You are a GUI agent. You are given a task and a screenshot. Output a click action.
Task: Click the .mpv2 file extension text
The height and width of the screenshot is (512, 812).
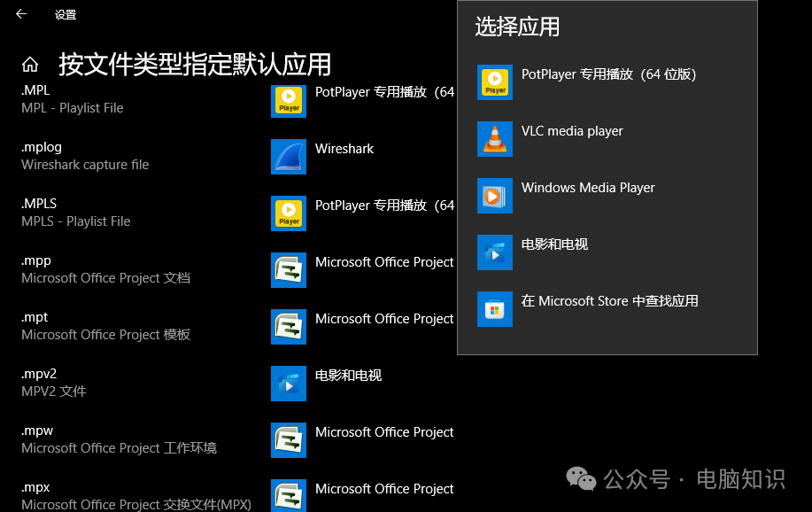coord(39,374)
